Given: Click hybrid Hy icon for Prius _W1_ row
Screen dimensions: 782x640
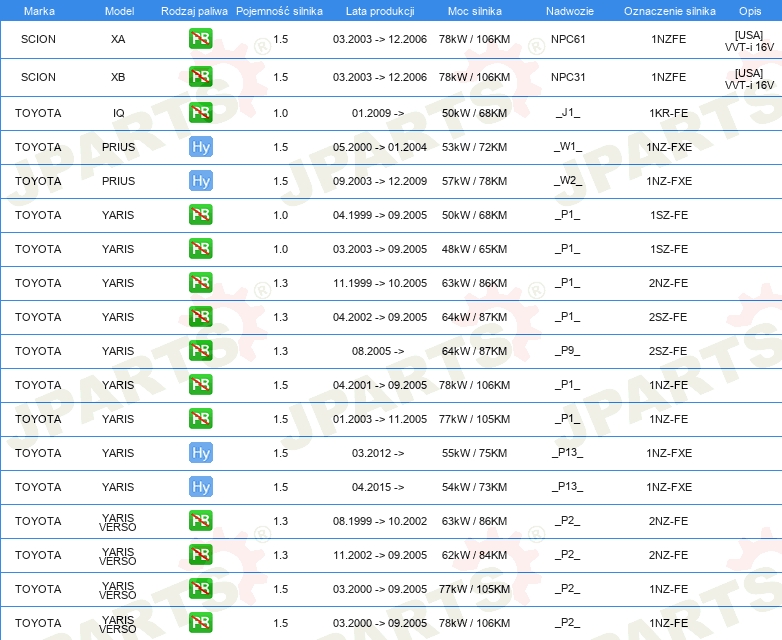Looking at the screenshot, I should 200,147.
